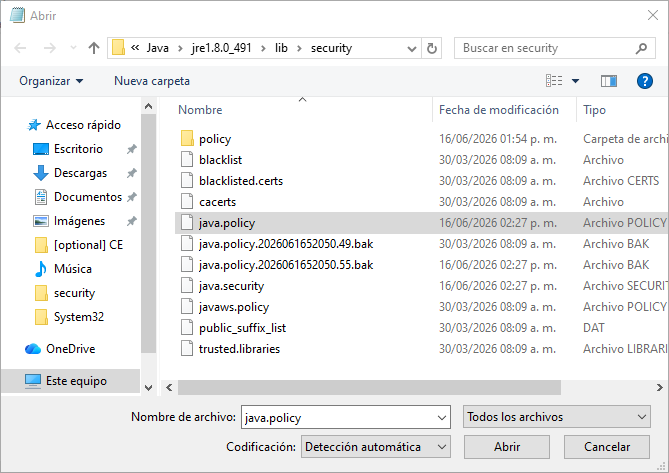Click the jre1.8.0_491 breadcrumb segment

(x=221, y=48)
